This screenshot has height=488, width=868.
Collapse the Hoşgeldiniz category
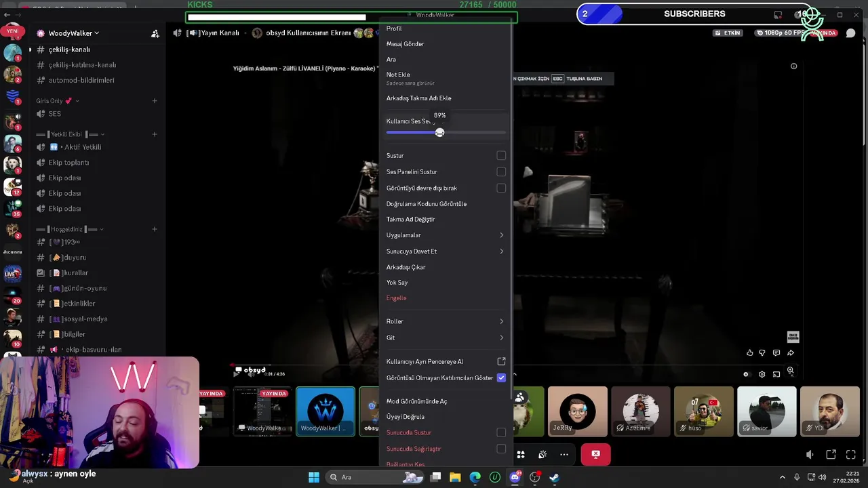pos(71,229)
